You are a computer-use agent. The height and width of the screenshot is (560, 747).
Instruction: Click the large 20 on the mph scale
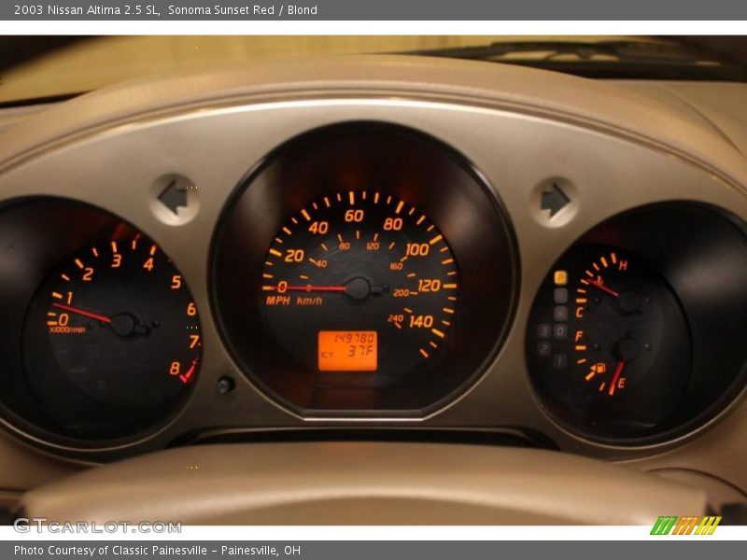(x=294, y=256)
